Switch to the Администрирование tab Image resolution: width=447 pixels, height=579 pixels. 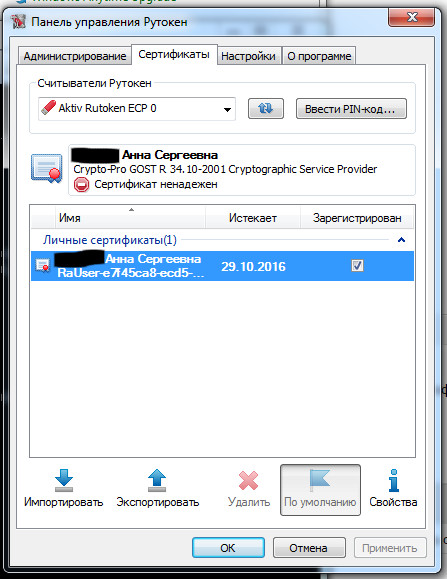[x=75, y=56]
